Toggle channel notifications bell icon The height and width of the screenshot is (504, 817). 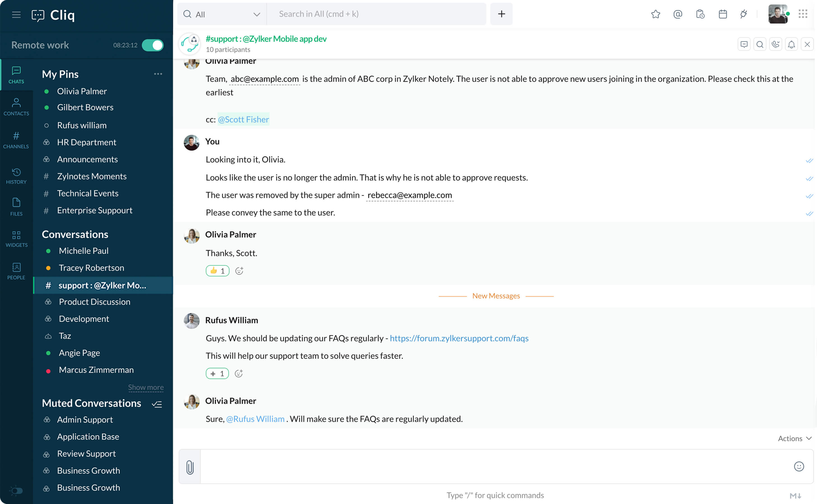[791, 44]
